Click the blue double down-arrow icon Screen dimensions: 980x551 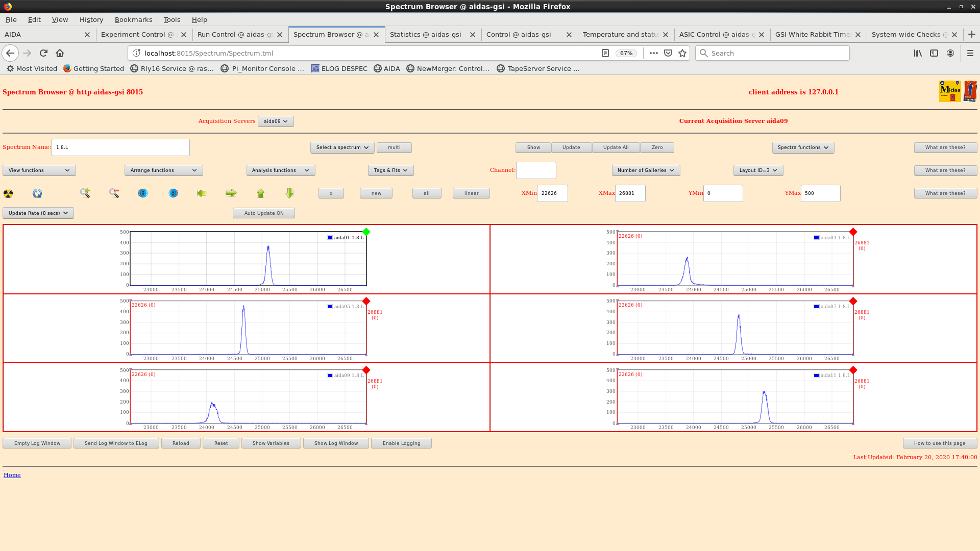coord(143,193)
